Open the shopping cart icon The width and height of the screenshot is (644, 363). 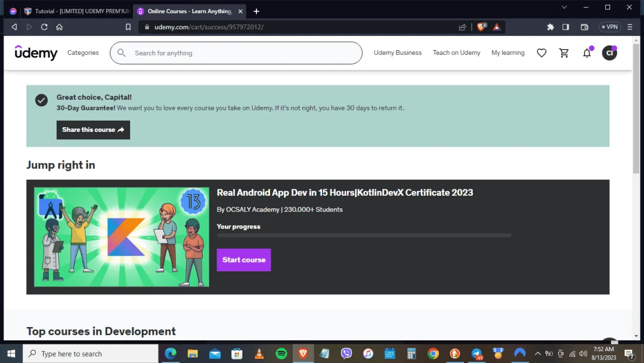tap(564, 53)
